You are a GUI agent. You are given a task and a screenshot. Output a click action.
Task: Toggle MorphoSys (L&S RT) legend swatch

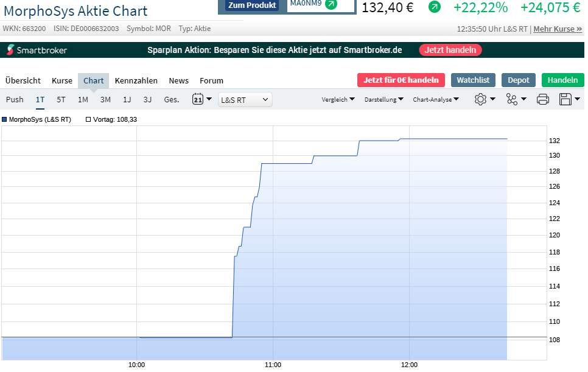[x=4, y=119]
